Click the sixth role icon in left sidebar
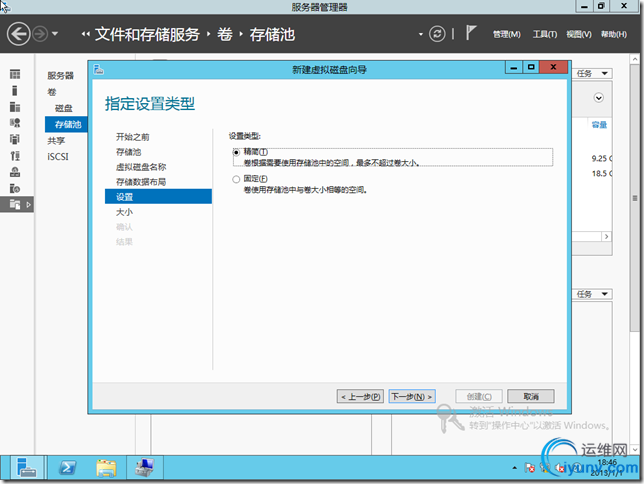The width and height of the screenshot is (644, 484). coord(15,156)
